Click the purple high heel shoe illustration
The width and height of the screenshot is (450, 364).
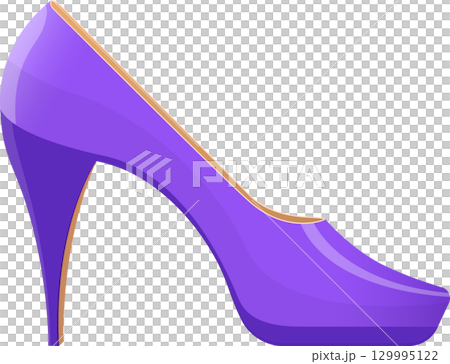click(x=225, y=173)
